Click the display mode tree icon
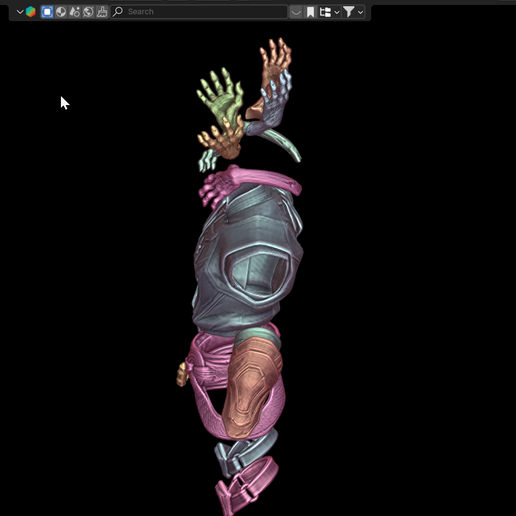This screenshot has width=516, height=516. 325,12
